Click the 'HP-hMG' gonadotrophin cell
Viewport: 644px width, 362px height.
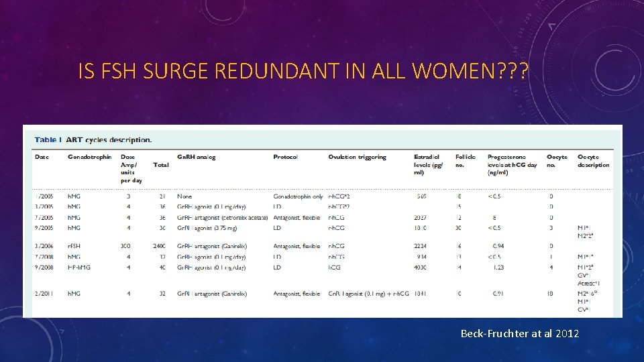[79, 267]
